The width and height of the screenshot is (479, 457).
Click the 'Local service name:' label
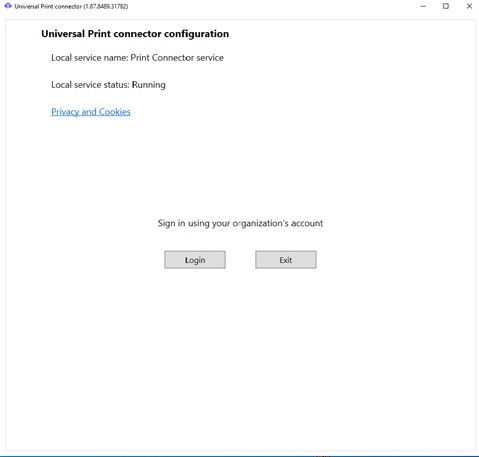click(x=89, y=58)
